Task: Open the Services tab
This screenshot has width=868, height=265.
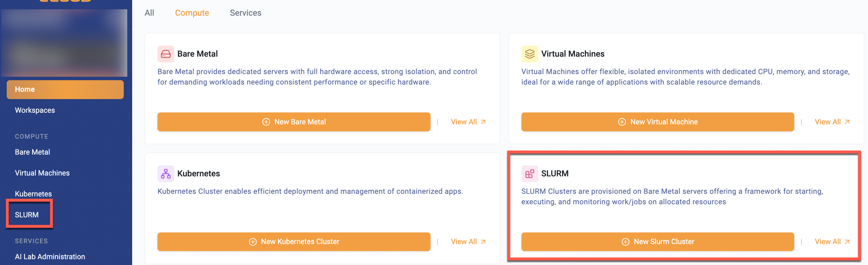Action: (x=245, y=13)
